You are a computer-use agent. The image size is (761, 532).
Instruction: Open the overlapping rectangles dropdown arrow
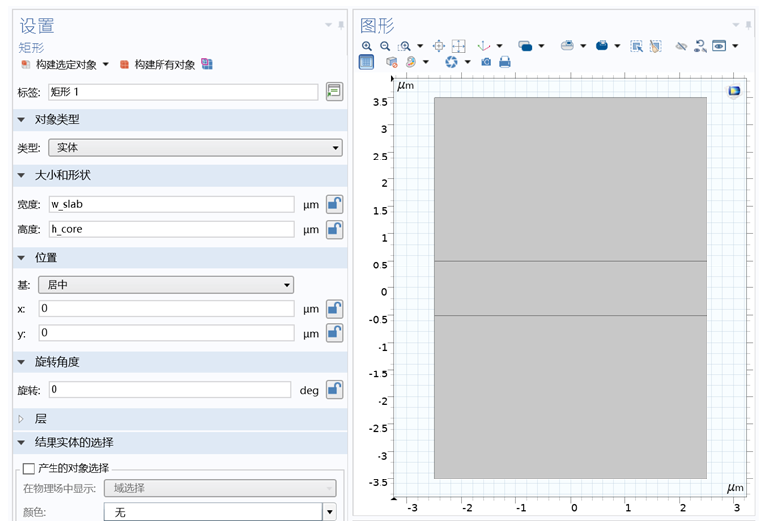541,46
